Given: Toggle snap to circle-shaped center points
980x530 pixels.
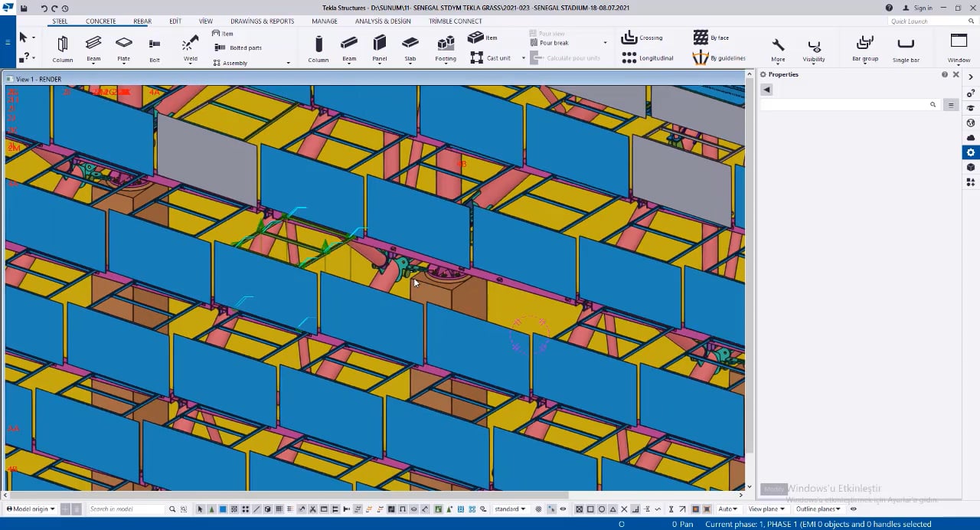Looking at the screenshot, I should (602, 509).
